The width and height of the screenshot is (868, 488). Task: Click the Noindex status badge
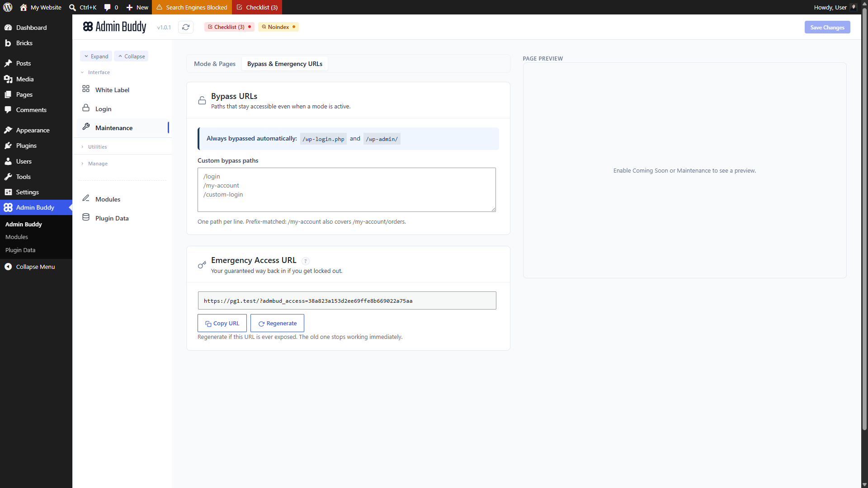tap(278, 27)
